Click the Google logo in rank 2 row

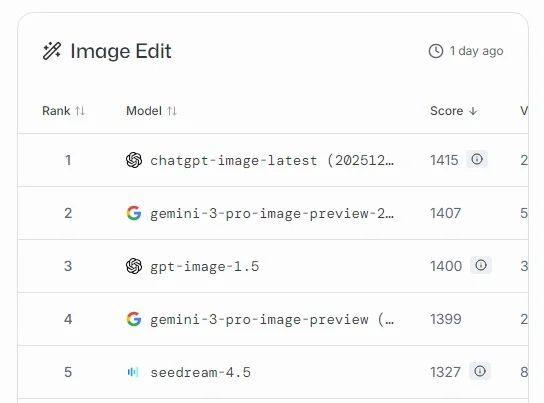[x=134, y=213]
